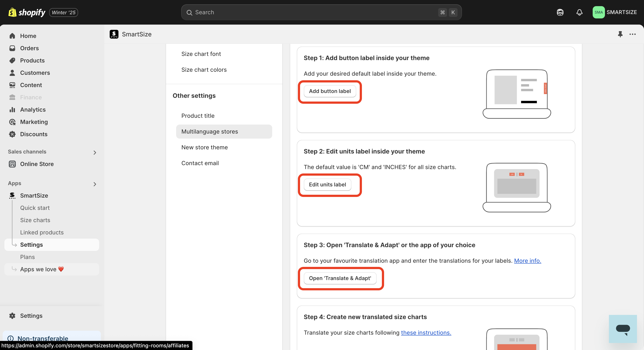This screenshot has width=644, height=350.
Task: Open Discounts in the sidebar
Action: coord(34,134)
